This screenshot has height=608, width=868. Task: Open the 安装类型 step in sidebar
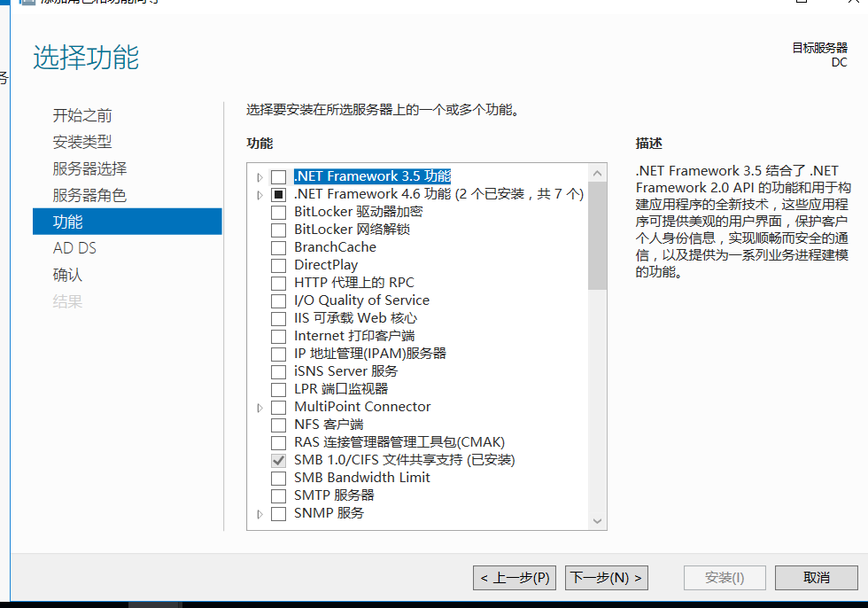point(82,142)
